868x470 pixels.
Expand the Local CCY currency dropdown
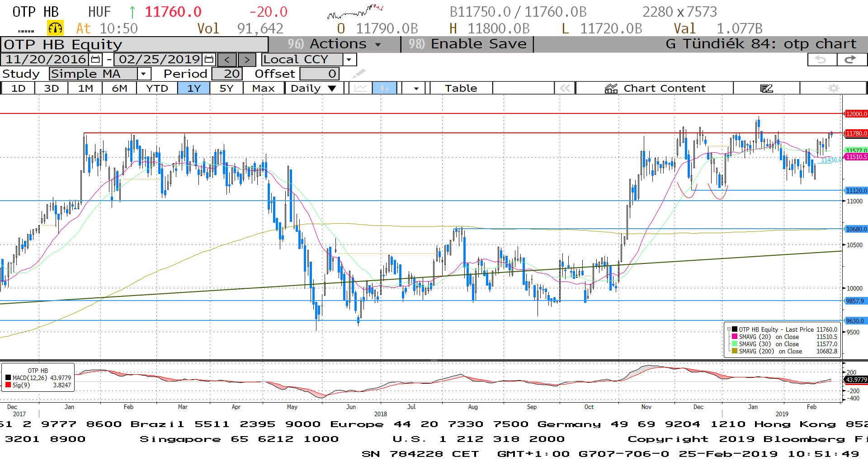349,60
